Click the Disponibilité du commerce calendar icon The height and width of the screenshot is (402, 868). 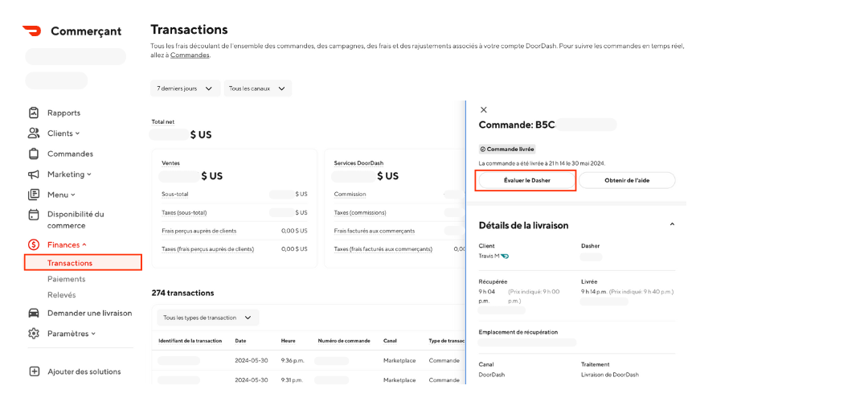click(34, 214)
